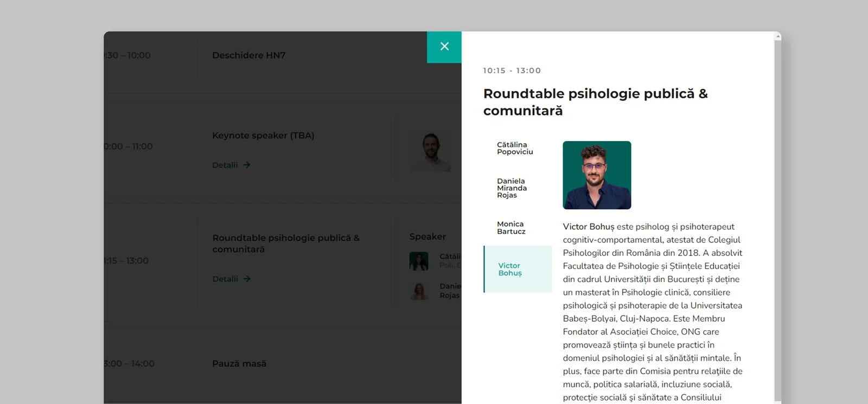The width and height of the screenshot is (868, 404).
Task: Click Victor Bohuș portrait photo
Action: pyautogui.click(x=597, y=175)
